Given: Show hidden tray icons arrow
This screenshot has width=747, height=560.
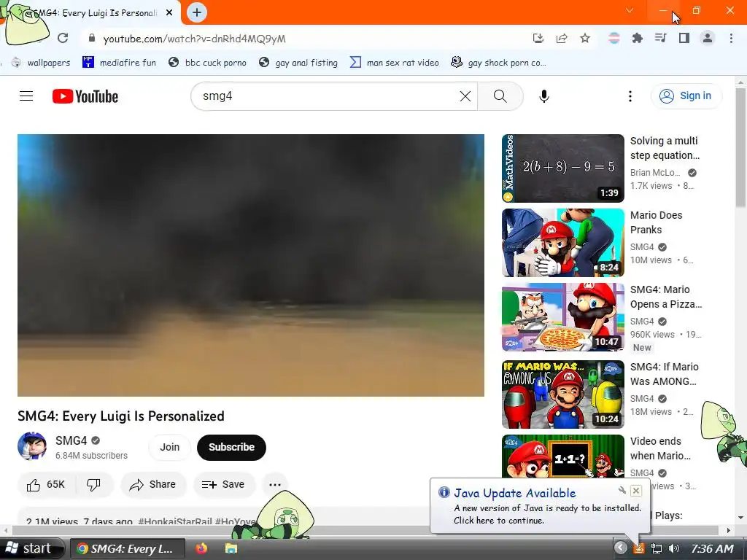Looking at the screenshot, I should tap(620, 548).
